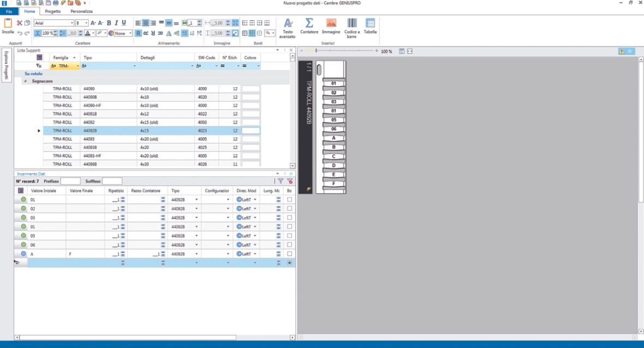
Task: Click the Incolla paste icon
Action: pyautogui.click(x=8, y=24)
